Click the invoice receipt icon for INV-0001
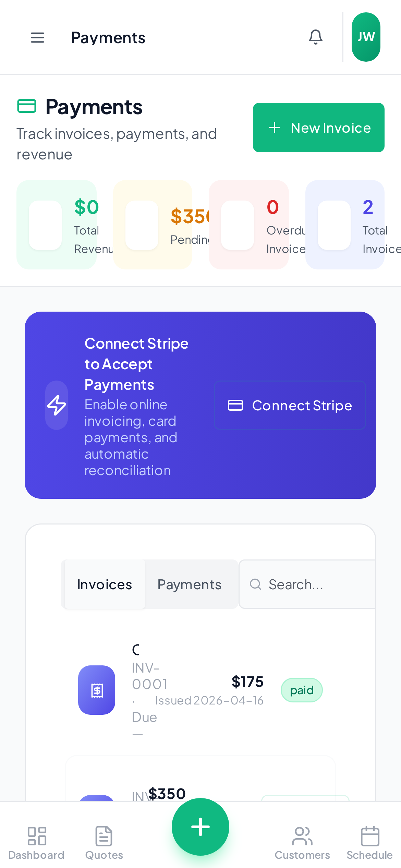Viewport: 401px width, 868px height. [x=96, y=690]
